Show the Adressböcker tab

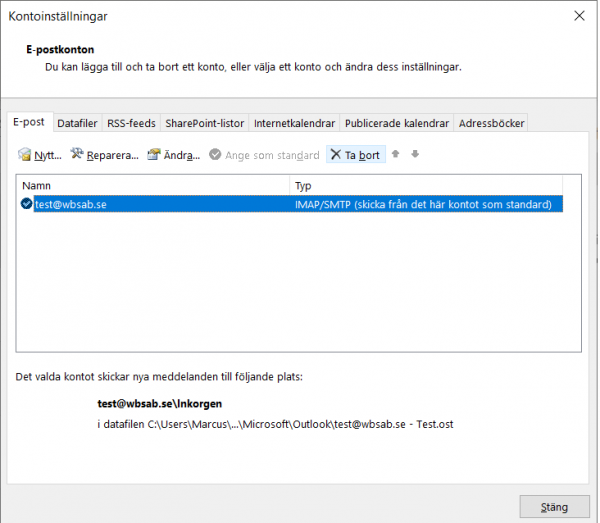tap(491, 124)
